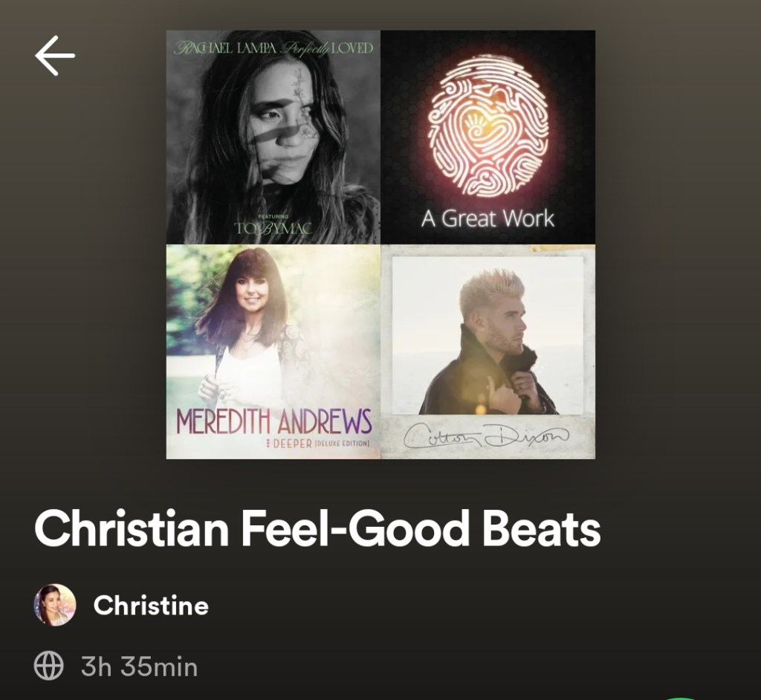Click the 'Deeper Deluxe Edition' subtitle text

pyautogui.click(x=318, y=444)
